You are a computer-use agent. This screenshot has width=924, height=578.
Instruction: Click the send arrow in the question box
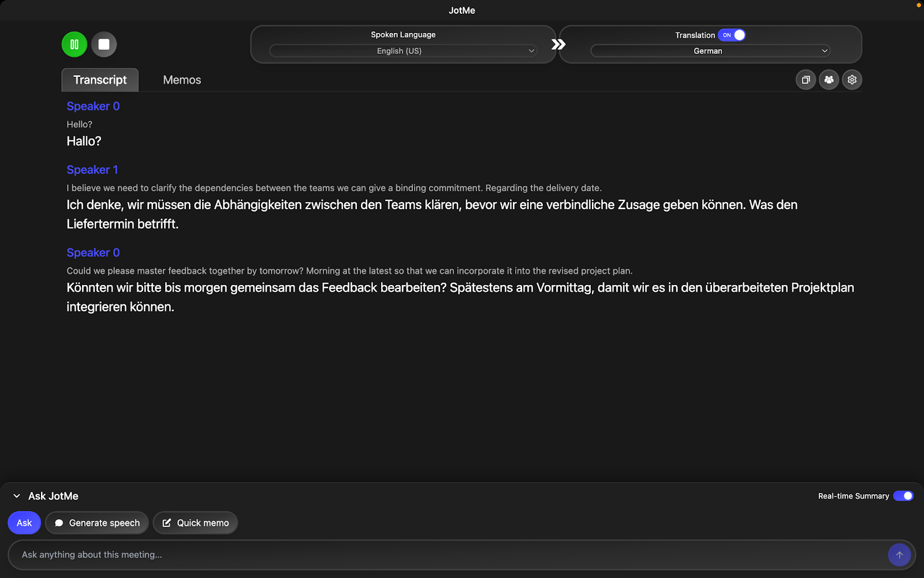899,555
